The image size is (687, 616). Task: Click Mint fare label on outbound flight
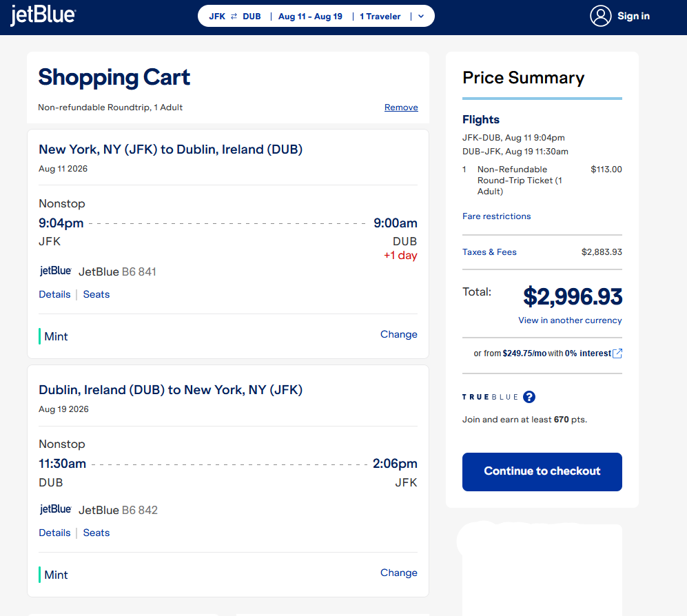point(56,336)
